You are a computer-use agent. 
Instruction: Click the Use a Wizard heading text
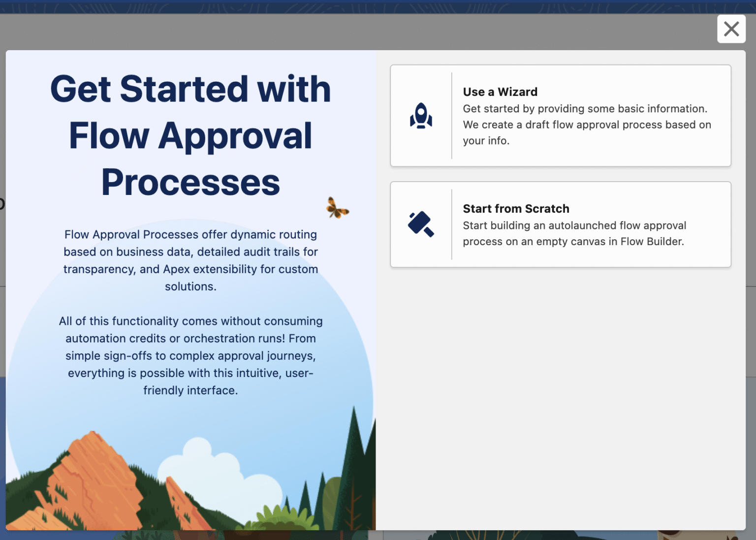click(x=500, y=92)
